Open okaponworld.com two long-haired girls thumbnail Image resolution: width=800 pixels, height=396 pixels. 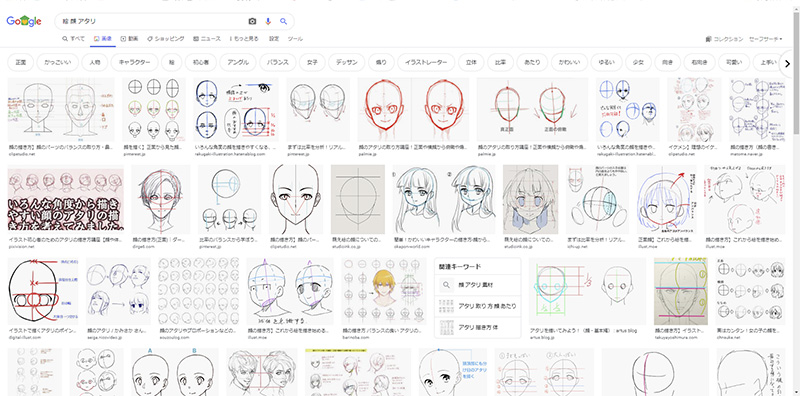[x=443, y=200]
